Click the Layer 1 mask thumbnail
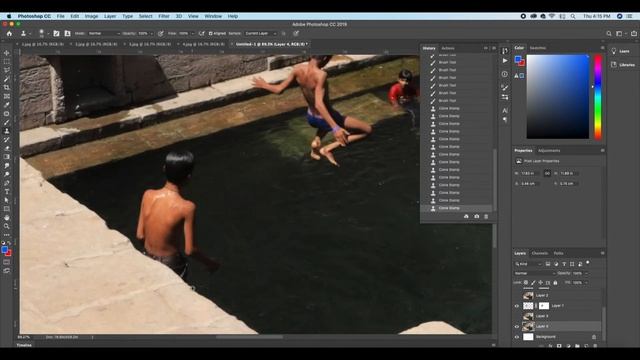 544,306
